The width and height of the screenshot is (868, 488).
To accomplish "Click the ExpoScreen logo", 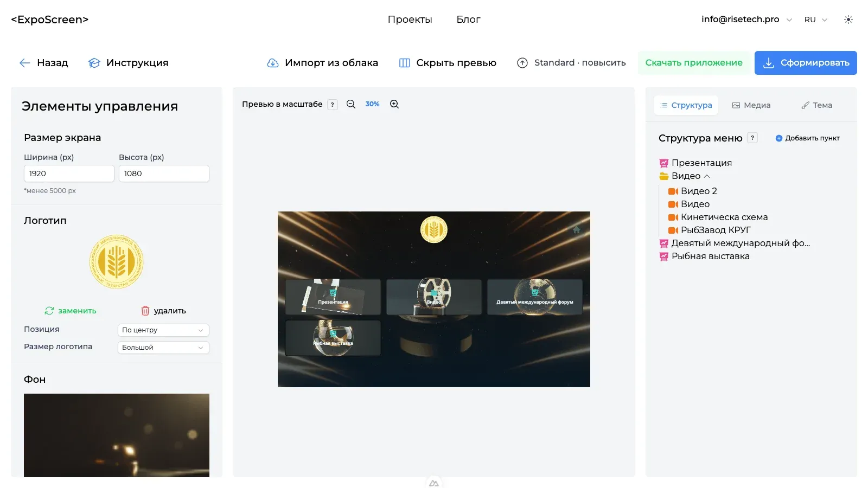I will (x=50, y=20).
